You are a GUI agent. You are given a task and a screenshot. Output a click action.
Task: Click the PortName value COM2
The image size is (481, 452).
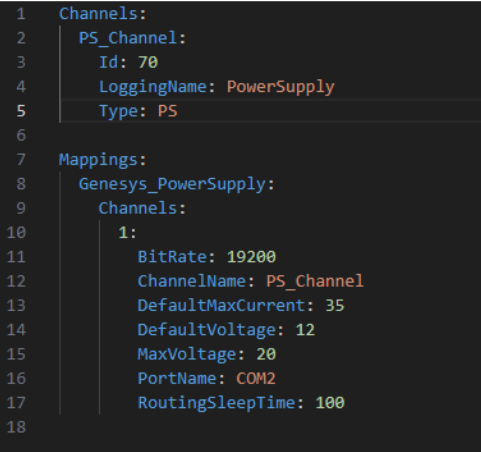(256, 378)
